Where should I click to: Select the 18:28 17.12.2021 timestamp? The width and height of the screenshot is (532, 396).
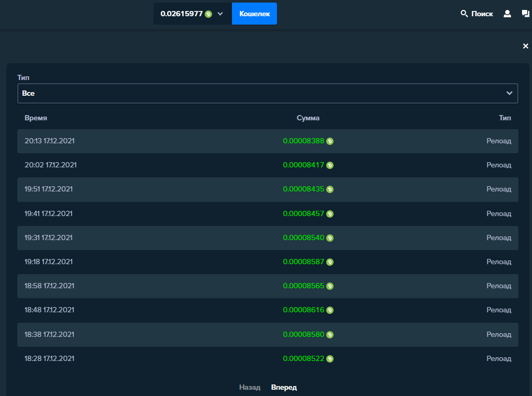coord(49,358)
